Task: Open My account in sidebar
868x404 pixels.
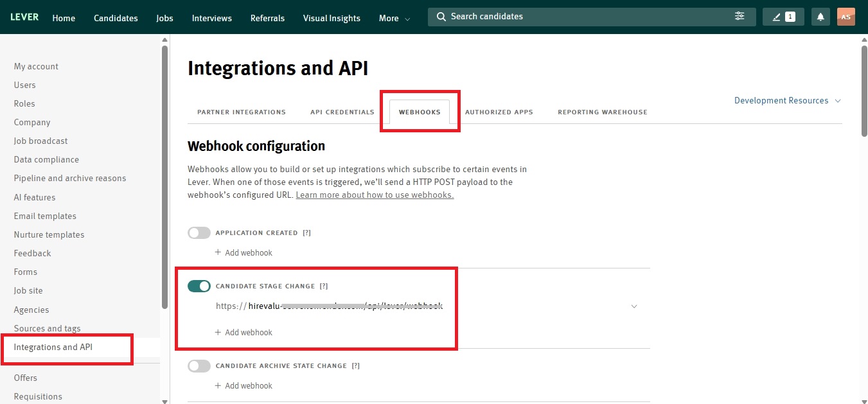Action: (x=36, y=66)
